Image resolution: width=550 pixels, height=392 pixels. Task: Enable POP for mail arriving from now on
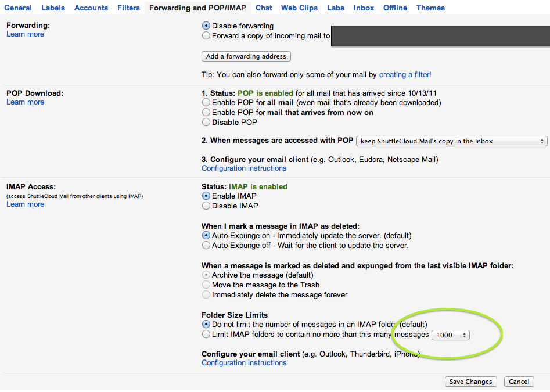(x=206, y=113)
